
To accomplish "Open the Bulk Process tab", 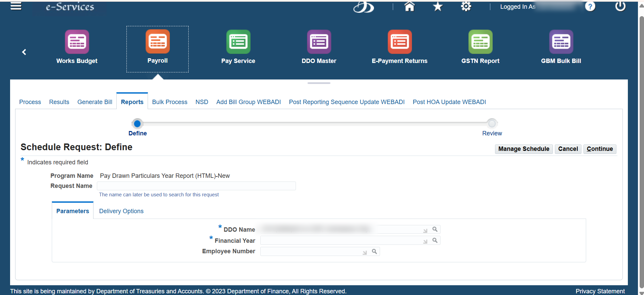I will pos(169,102).
